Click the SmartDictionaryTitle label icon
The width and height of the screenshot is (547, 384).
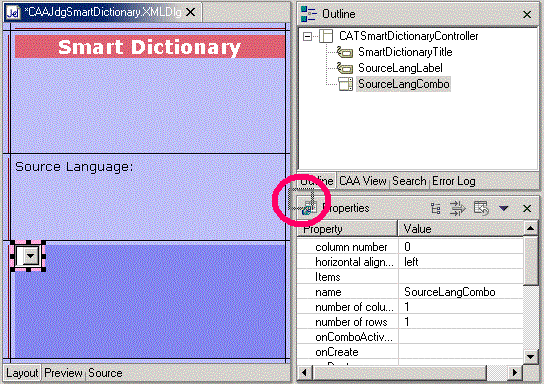click(x=345, y=52)
